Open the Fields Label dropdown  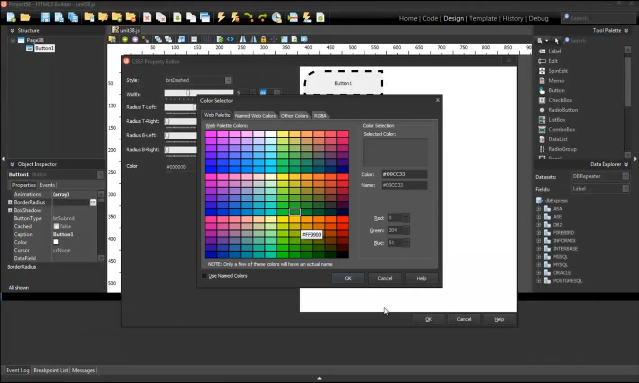626,188
